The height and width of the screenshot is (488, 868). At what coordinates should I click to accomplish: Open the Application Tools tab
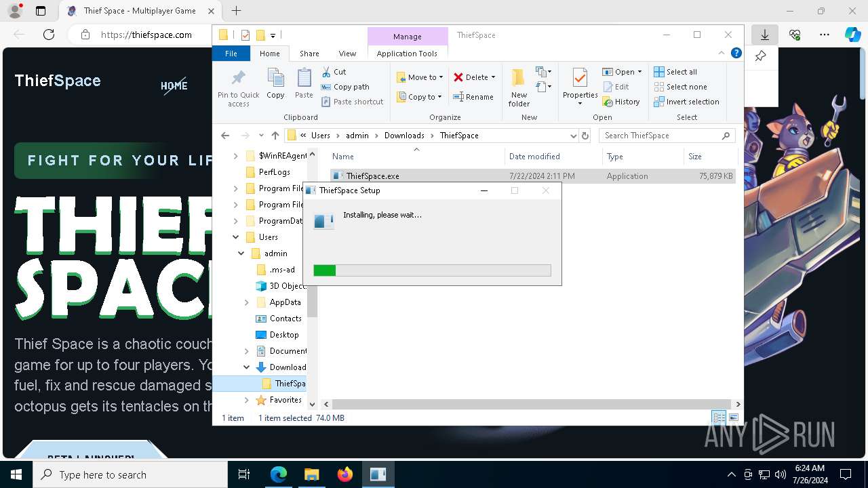(x=407, y=54)
